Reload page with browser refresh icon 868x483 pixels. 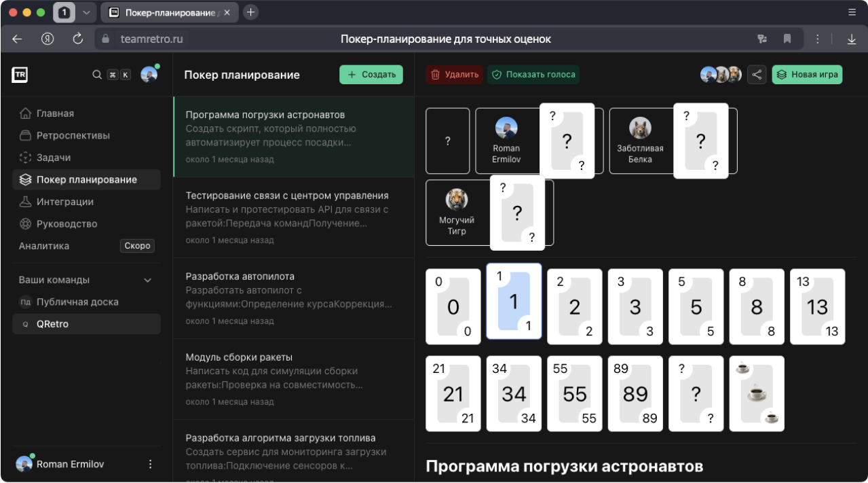(x=77, y=39)
